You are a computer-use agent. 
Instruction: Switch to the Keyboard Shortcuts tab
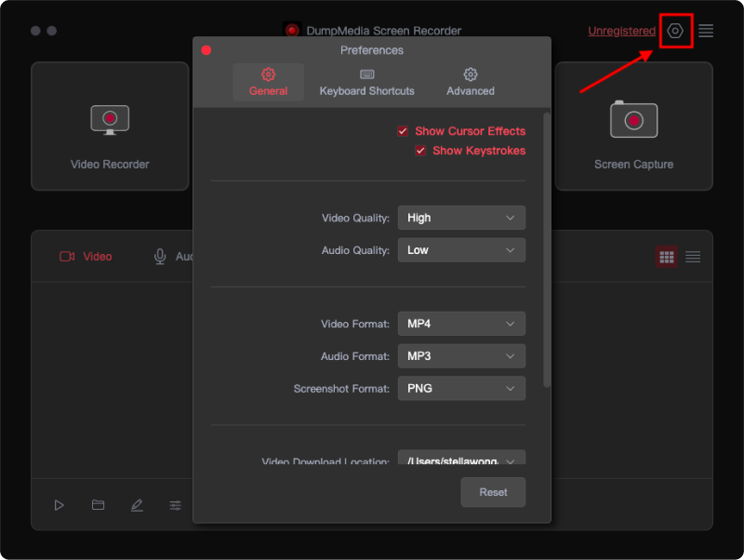point(366,82)
